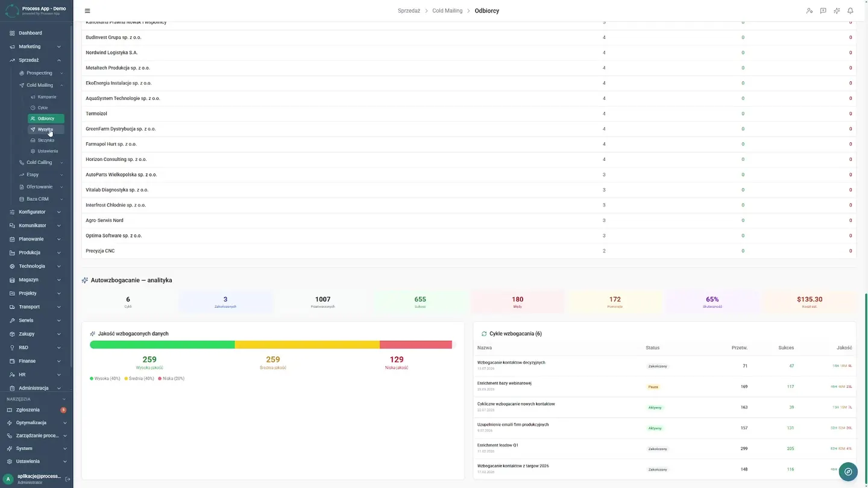The image size is (868, 488).
Task: Click the red Niska segment of quality bar
Action: point(416,345)
